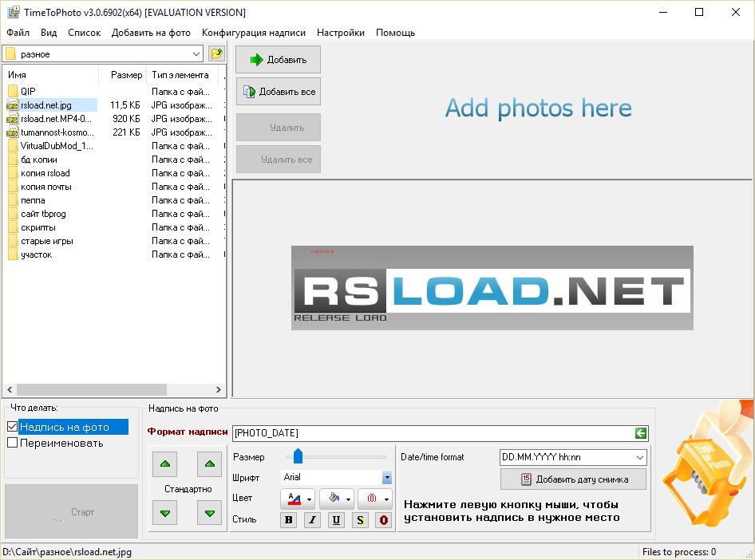
Task: Select the старые игры folder row
Action: point(113,241)
